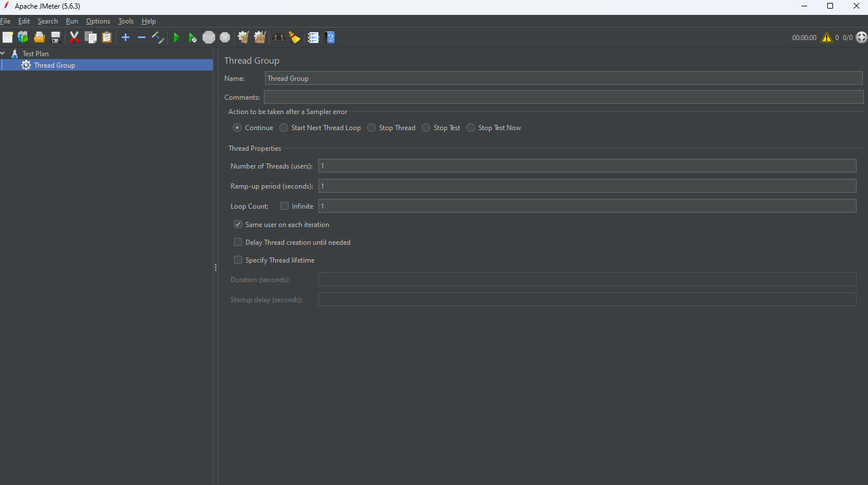Viewport: 868px width, 485px height.
Task: Open the Templates icon
Action: coord(23,37)
